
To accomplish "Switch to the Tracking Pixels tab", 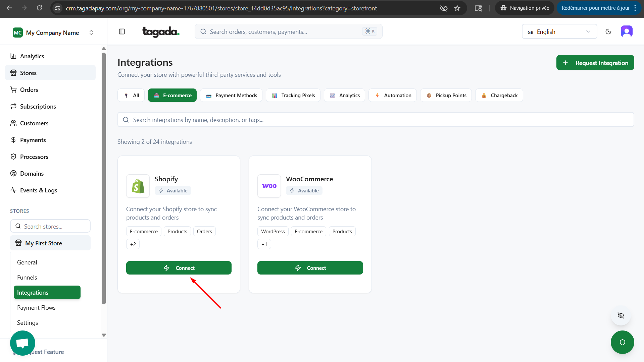I will coord(293,96).
